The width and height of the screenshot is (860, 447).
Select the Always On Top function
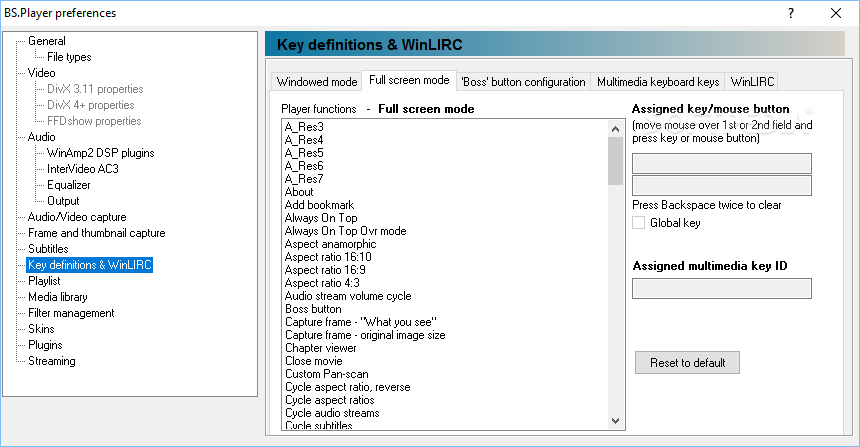click(321, 218)
